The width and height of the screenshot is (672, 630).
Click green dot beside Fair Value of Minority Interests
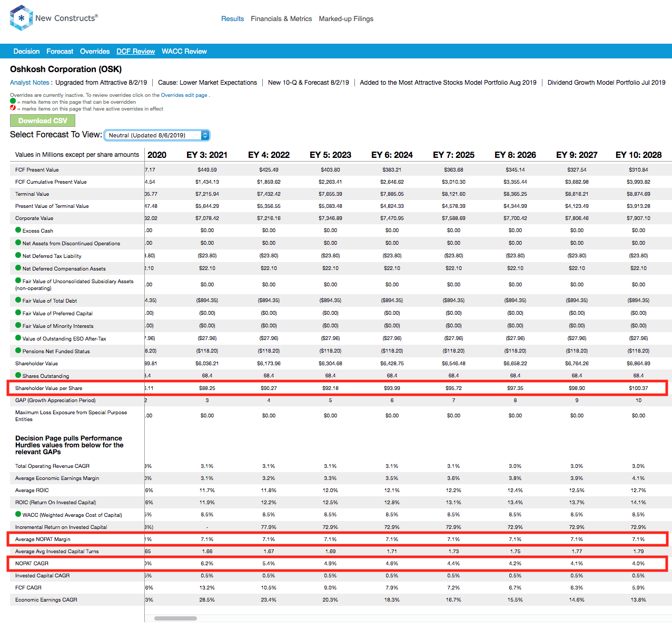tap(18, 325)
